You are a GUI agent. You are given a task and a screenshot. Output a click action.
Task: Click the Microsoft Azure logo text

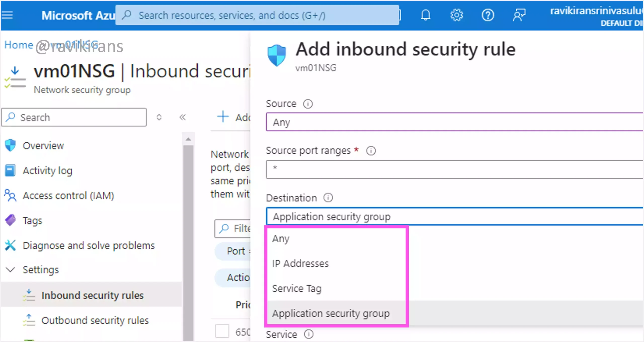coord(78,15)
